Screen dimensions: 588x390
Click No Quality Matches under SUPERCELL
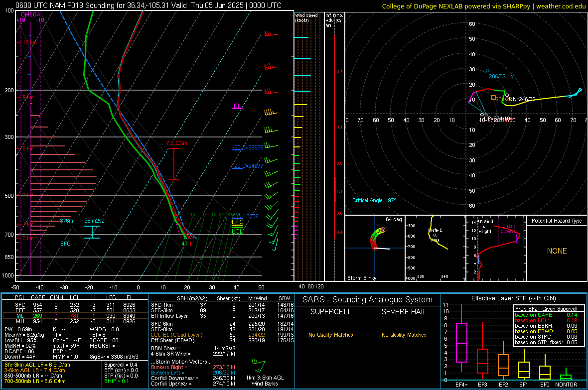(331, 335)
